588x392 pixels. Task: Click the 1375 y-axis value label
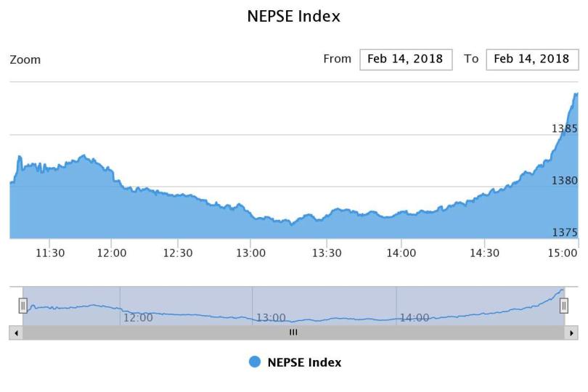point(564,232)
